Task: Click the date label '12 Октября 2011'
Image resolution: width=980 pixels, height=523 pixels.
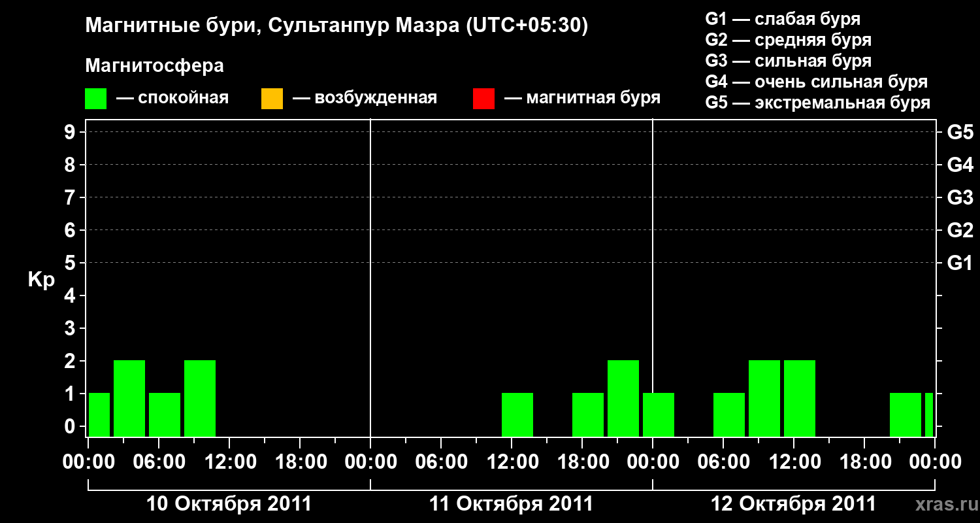Action: (x=793, y=504)
